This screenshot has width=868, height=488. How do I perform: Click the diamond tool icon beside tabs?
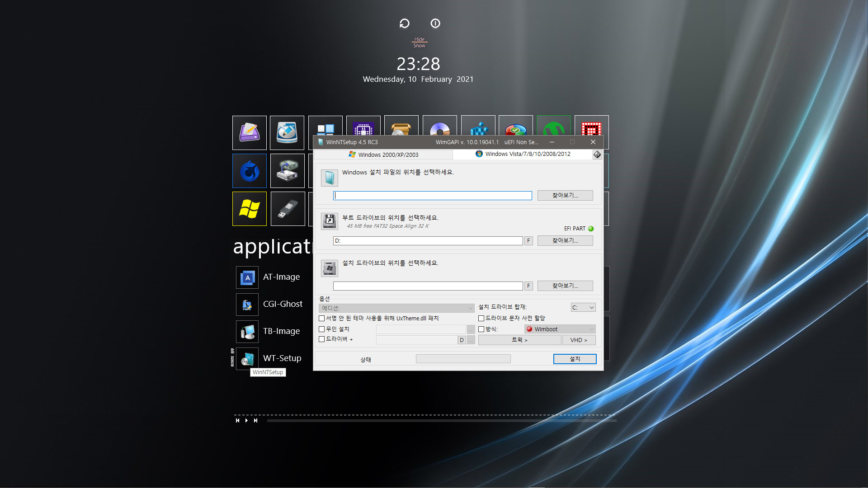click(597, 155)
